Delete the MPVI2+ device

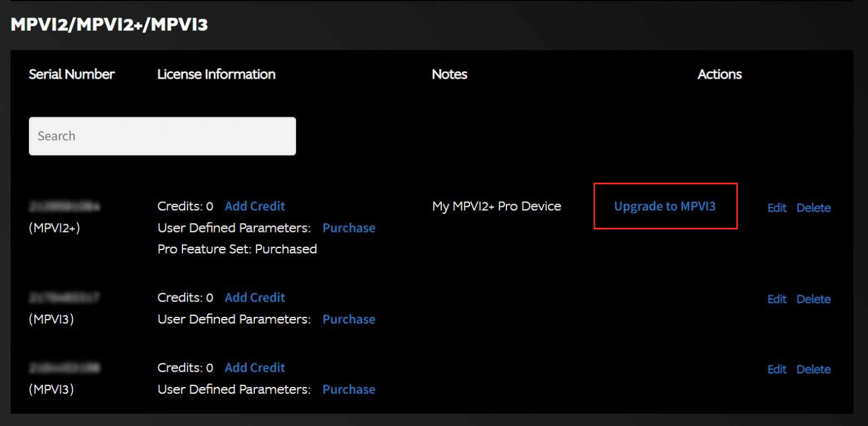coord(814,208)
